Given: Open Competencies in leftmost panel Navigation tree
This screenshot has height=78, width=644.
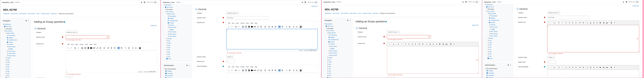Looking at the screenshot, I should click(x=13, y=40).
